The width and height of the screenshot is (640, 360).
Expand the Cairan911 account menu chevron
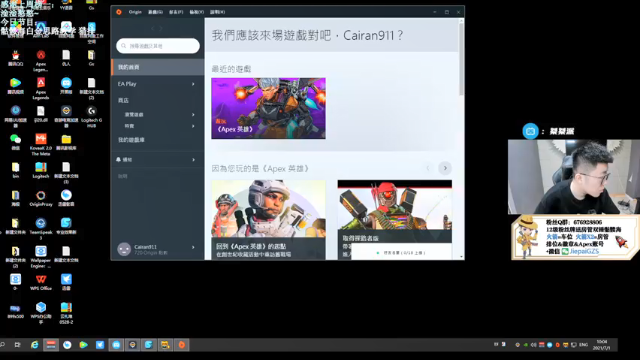[x=193, y=247]
